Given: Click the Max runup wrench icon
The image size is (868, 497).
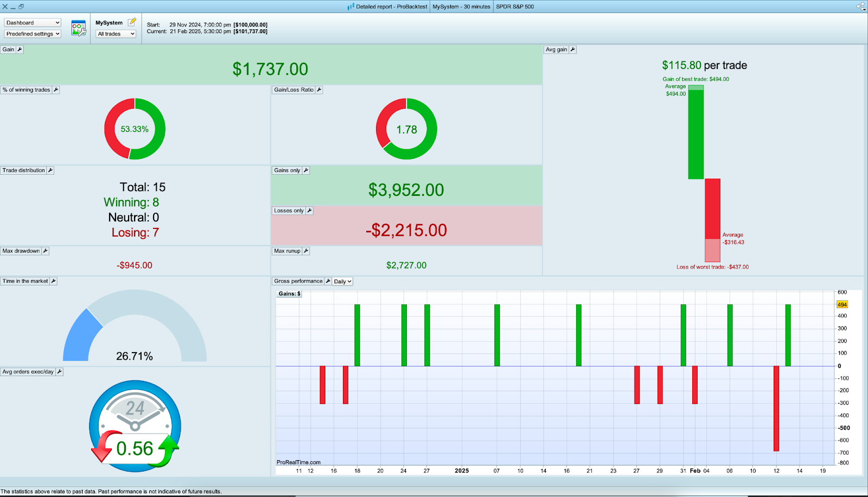Looking at the screenshot, I should (306, 251).
